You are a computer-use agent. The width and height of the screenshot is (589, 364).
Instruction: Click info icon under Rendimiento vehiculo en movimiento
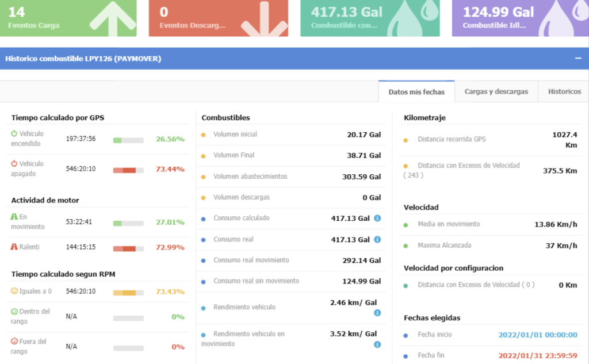pos(377,344)
